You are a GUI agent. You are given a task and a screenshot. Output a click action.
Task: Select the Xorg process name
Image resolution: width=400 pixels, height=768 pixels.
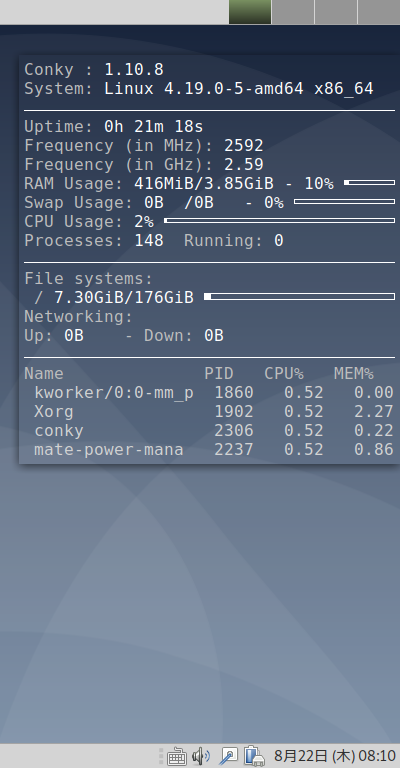54,412
